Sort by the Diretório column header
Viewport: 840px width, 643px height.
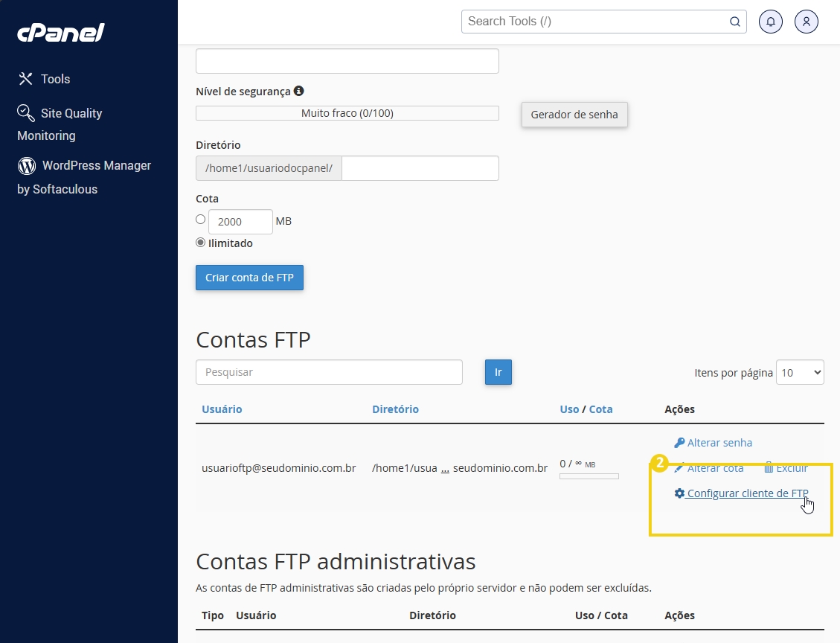coord(395,409)
